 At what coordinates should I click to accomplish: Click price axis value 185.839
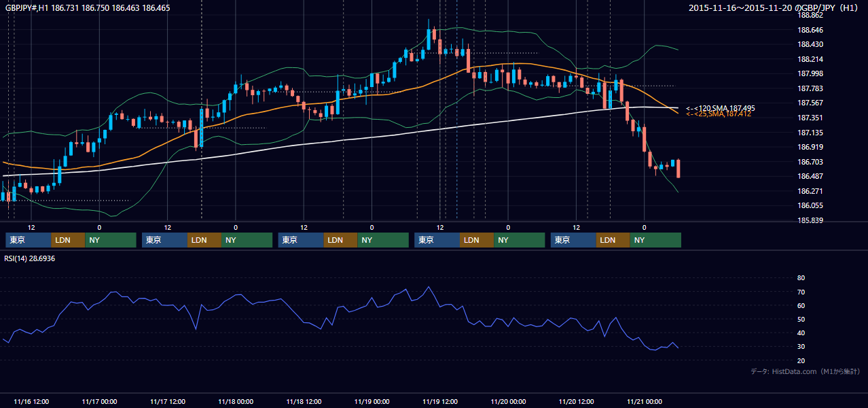pos(810,221)
